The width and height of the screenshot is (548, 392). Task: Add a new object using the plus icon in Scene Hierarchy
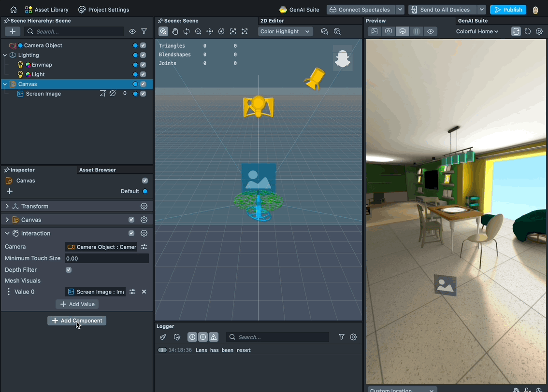point(13,31)
